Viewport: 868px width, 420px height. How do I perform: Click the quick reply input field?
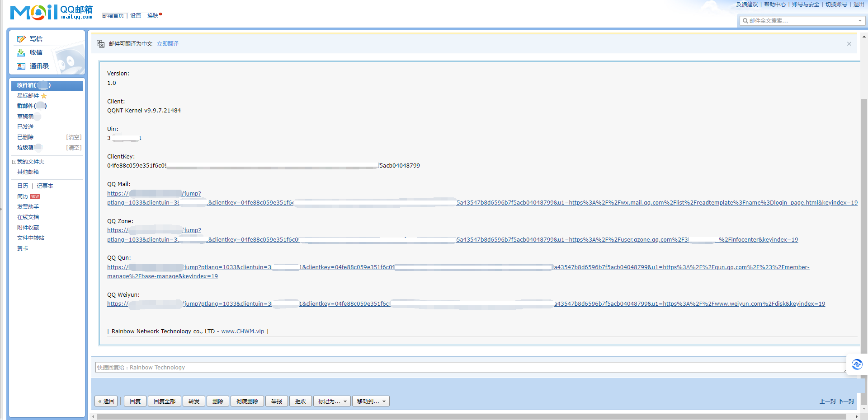click(x=471, y=368)
